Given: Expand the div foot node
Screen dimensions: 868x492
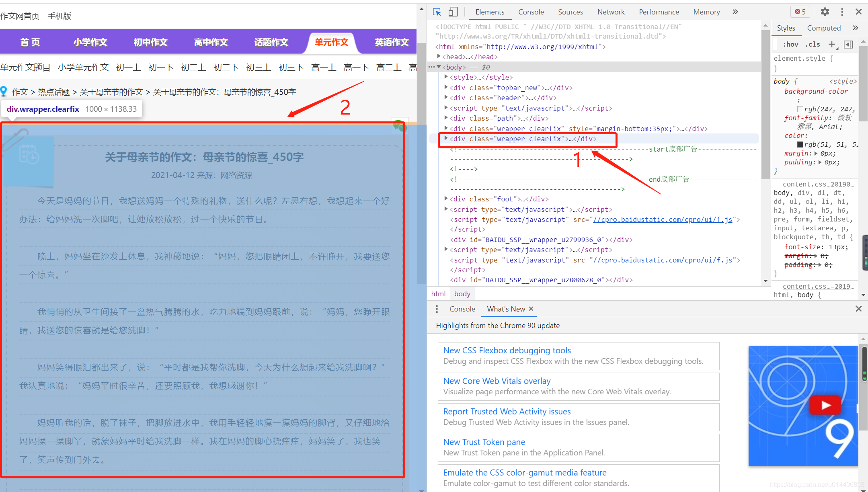Looking at the screenshot, I should pyautogui.click(x=446, y=199).
